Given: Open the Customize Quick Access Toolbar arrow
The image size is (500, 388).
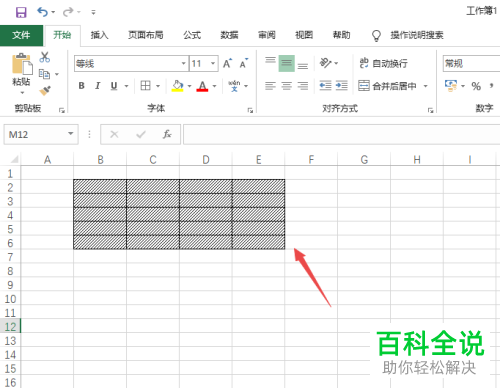Looking at the screenshot, I should pos(94,13).
